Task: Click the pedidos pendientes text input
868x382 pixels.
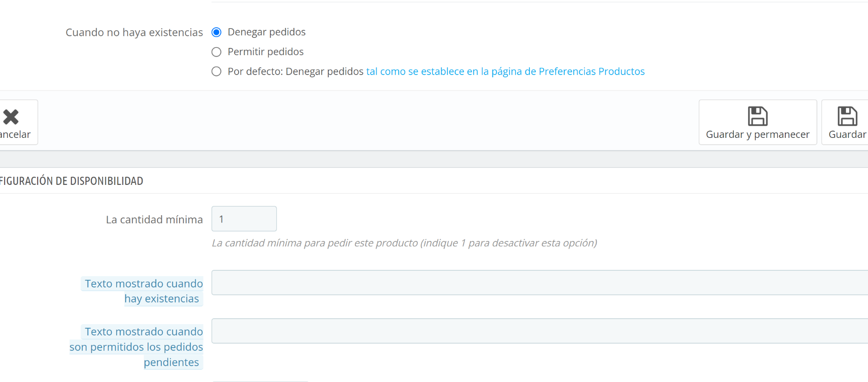Action: tap(540, 331)
